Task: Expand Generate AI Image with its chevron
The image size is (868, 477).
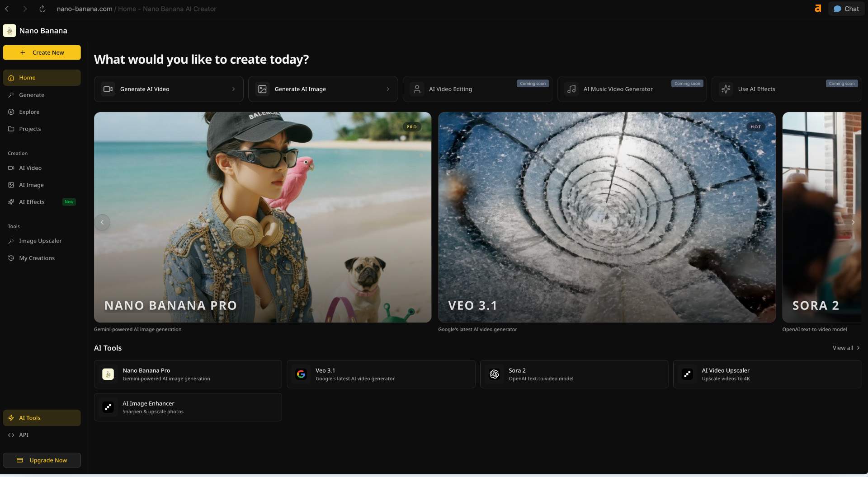Action: coord(388,89)
